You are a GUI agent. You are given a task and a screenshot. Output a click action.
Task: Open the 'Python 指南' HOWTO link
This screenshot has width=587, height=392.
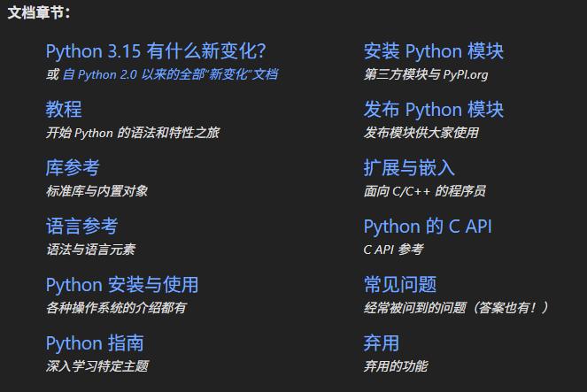(x=95, y=343)
